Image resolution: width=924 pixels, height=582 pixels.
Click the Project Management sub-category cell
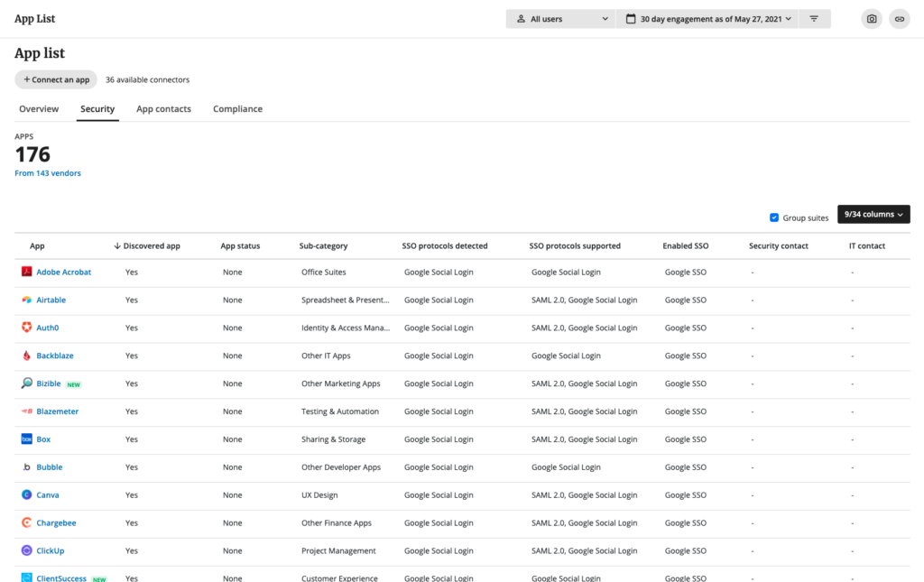[x=338, y=550]
